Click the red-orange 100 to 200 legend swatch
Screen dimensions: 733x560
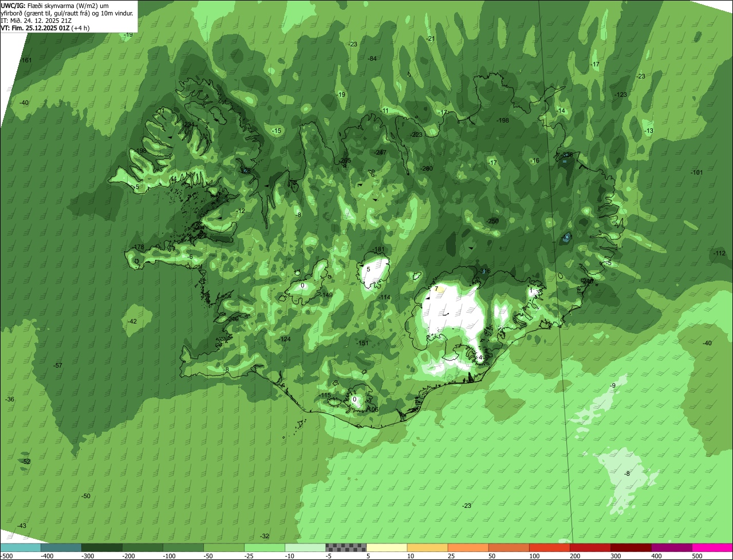click(549, 547)
